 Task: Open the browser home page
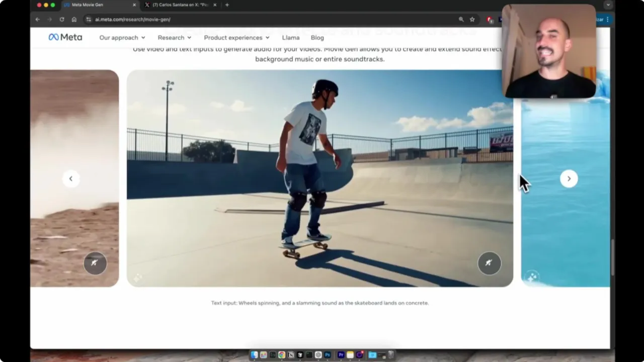[74, 19]
